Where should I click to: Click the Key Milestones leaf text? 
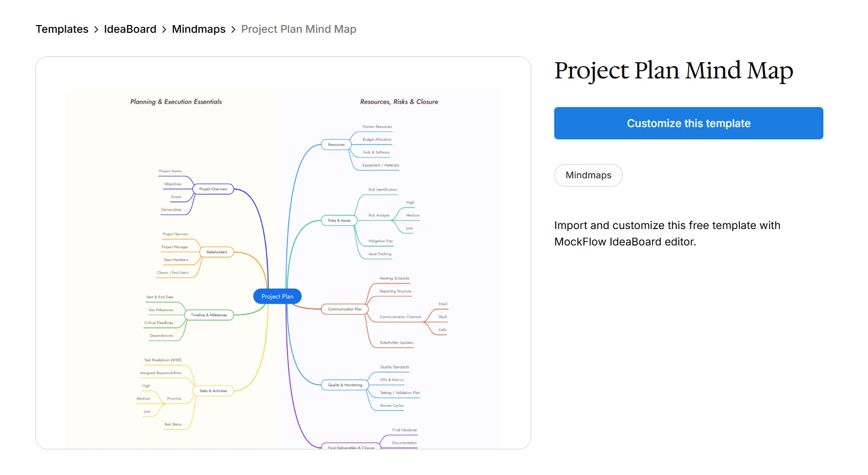pos(161,310)
